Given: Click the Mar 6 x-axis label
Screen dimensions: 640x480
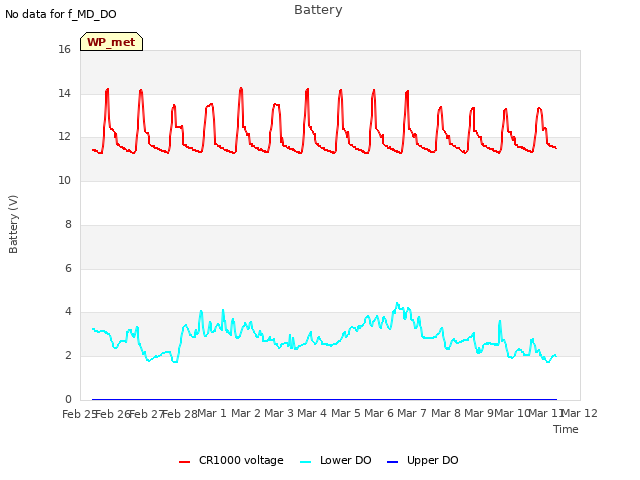Looking at the screenshot, I should (x=379, y=413).
